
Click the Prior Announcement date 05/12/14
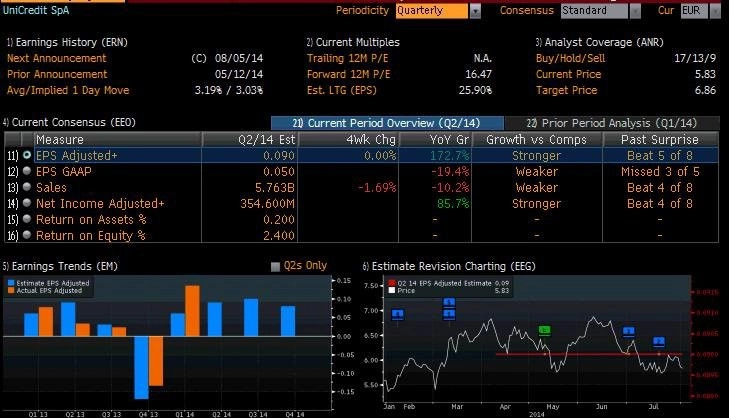(239, 74)
